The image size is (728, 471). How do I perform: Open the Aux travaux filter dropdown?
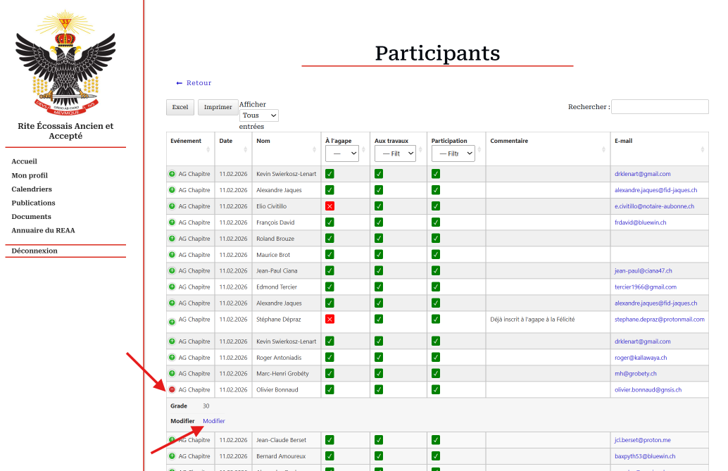tap(395, 154)
